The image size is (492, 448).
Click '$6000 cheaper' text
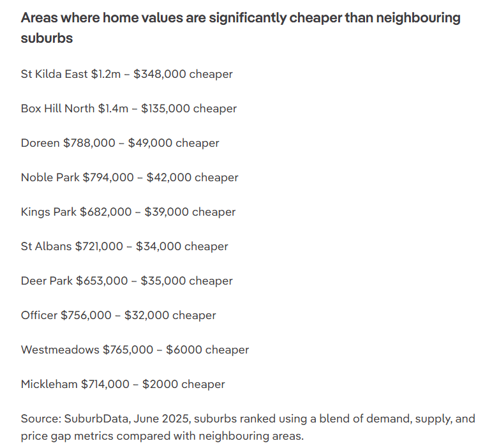(207, 350)
